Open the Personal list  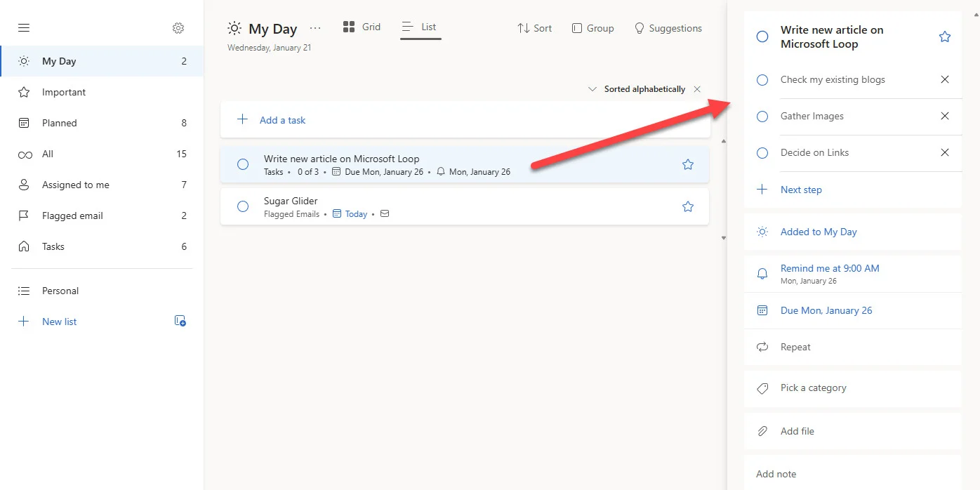[102, 291]
